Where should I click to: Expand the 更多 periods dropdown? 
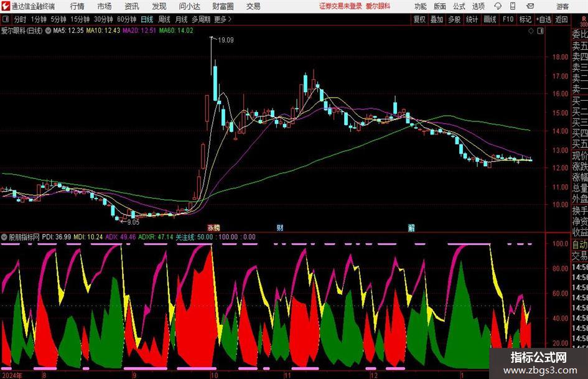point(223,19)
